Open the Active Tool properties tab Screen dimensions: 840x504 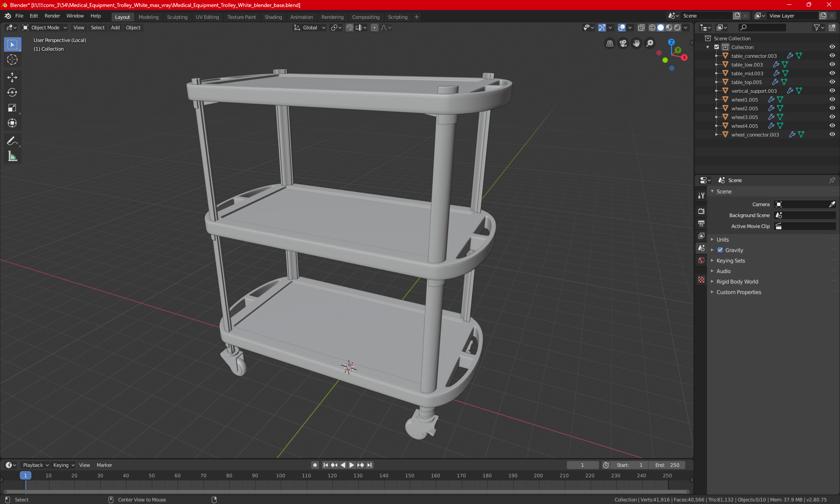click(x=701, y=196)
